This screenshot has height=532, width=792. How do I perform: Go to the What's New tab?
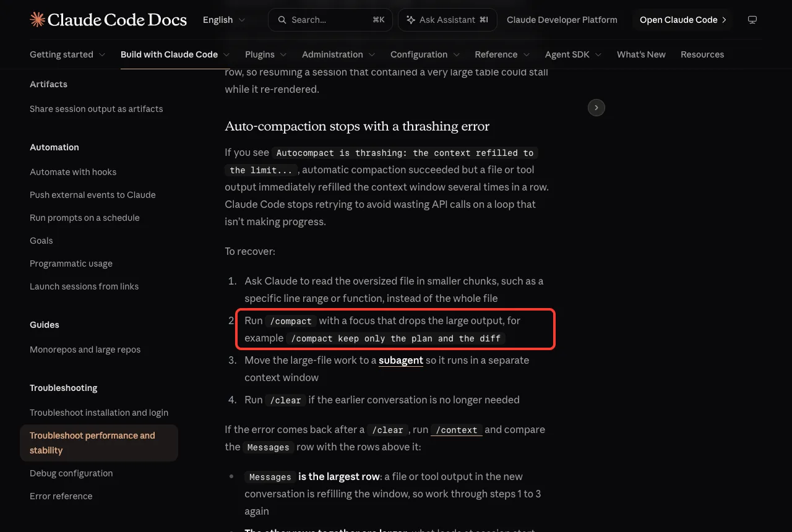(x=641, y=54)
